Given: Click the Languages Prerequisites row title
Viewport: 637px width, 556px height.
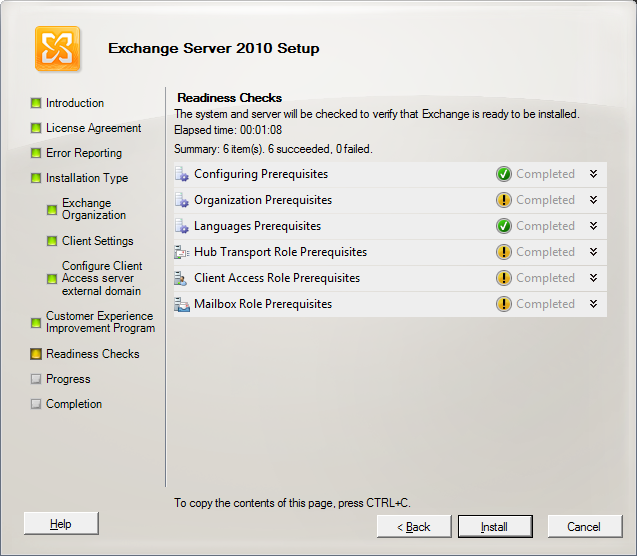Looking at the screenshot, I should 258,226.
